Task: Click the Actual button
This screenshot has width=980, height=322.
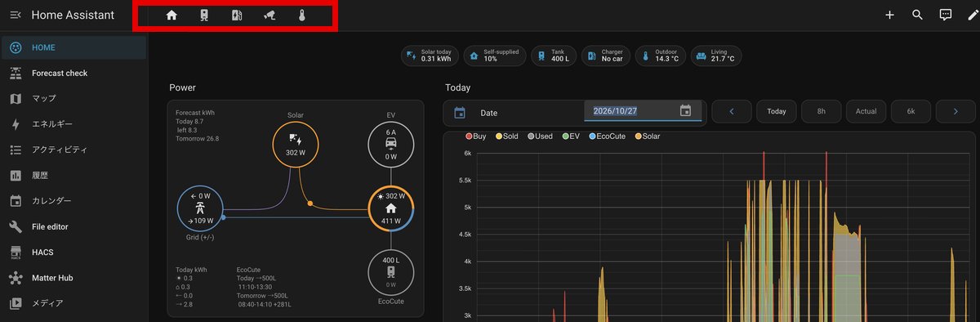Action: tap(866, 111)
